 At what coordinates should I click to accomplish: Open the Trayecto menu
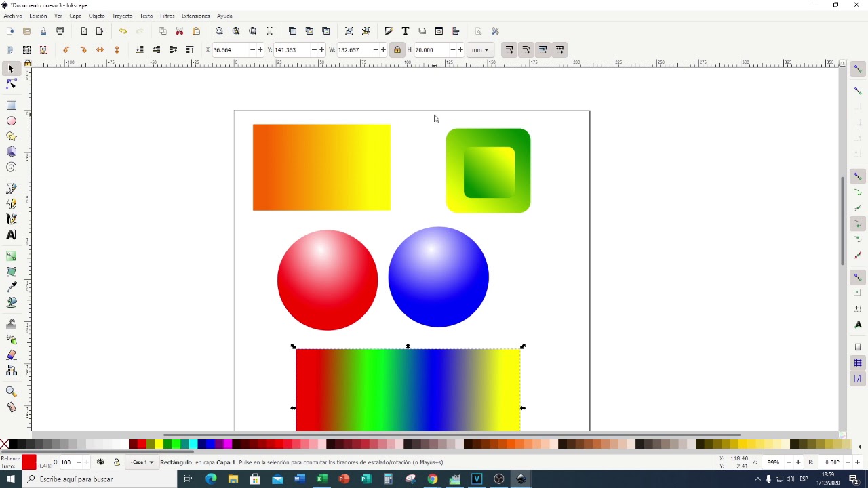pyautogui.click(x=122, y=16)
